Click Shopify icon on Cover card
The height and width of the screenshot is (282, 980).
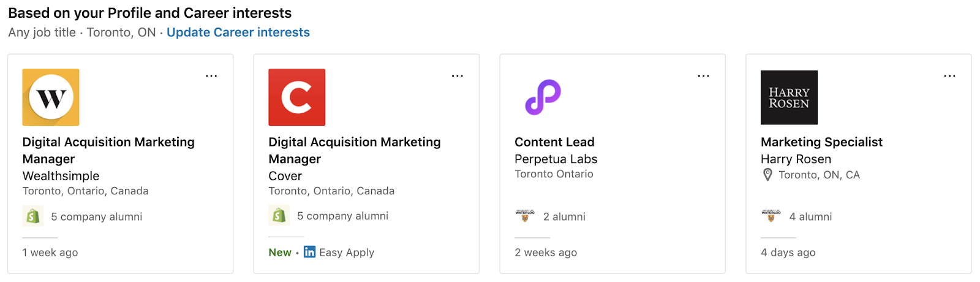click(x=279, y=216)
